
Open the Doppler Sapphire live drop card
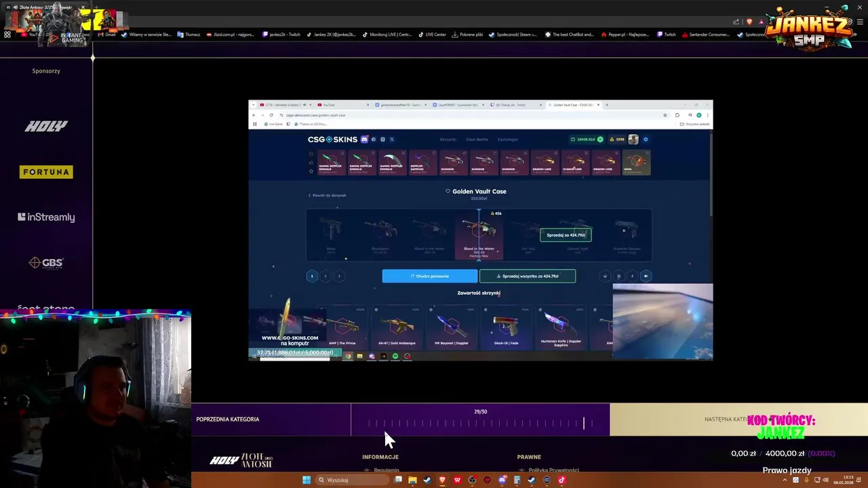pos(422,163)
